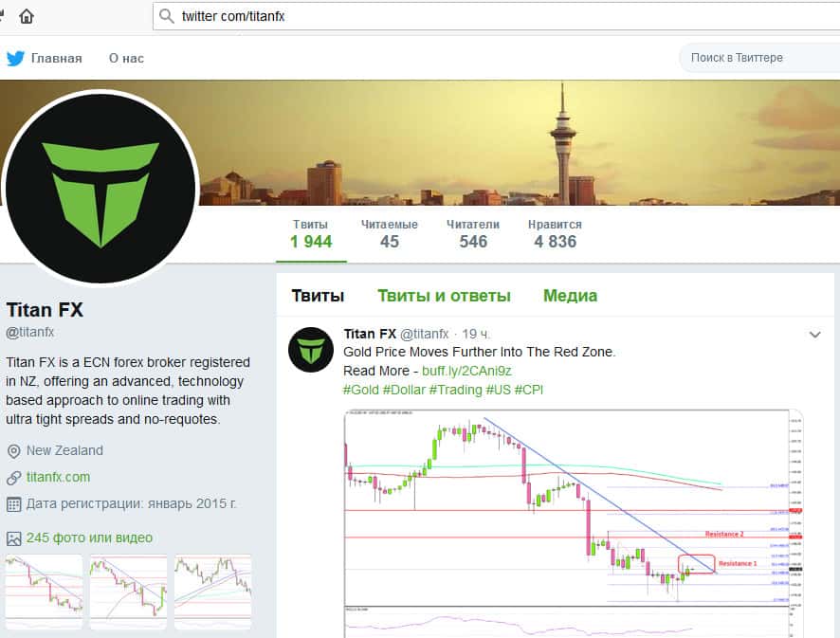Click the photo icon beside 245 фото

click(x=14, y=538)
